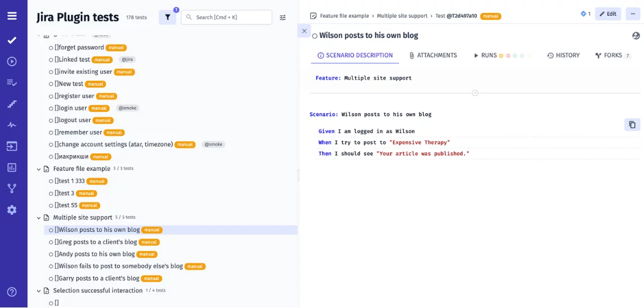Image resolution: width=644 pixels, height=308 pixels.
Task: Switch to the Attachments tab
Action: click(432, 55)
